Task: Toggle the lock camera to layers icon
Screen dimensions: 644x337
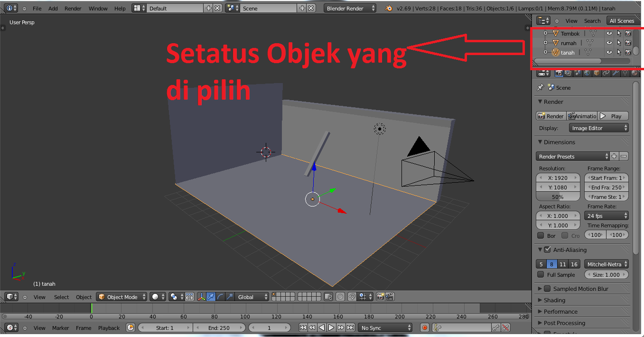Action: (x=328, y=297)
